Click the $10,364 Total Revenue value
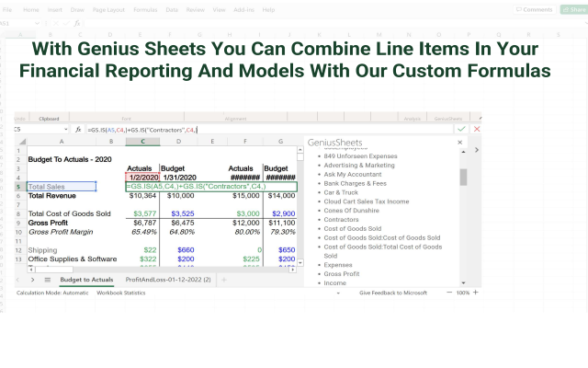This screenshot has width=588, height=368. pyautogui.click(x=142, y=196)
